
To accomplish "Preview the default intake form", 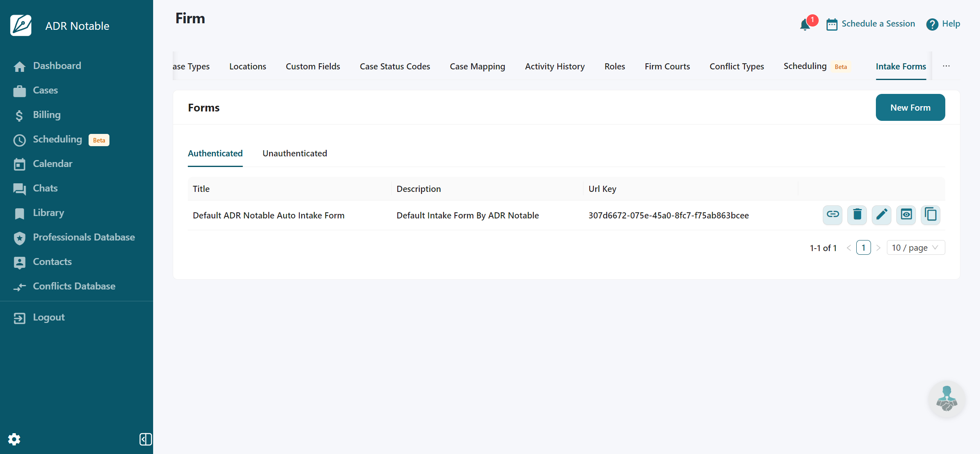I will click(906, 215).
